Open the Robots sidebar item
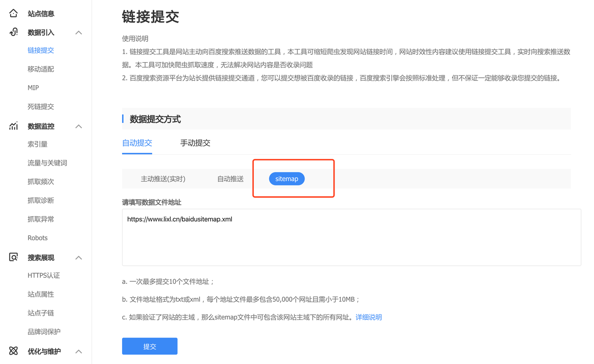Image resolution: width=594 pixels, height=364 pixels. (x=38, y=238)
